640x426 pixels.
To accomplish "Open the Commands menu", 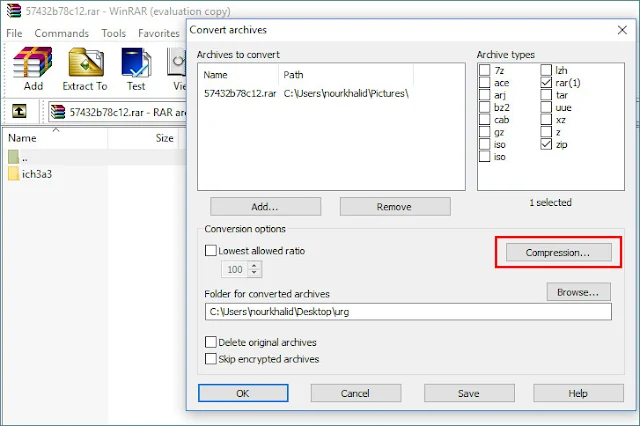I will pos(62,33).
